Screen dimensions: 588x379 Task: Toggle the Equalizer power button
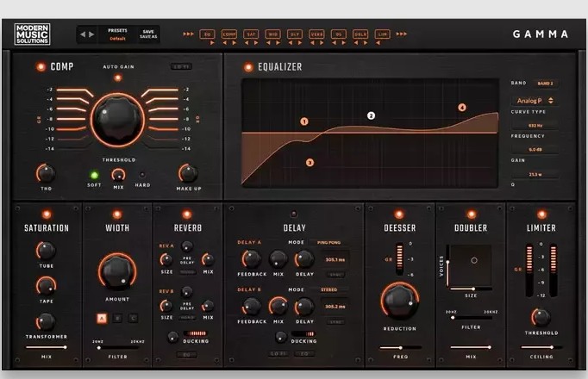coord(247,66)
